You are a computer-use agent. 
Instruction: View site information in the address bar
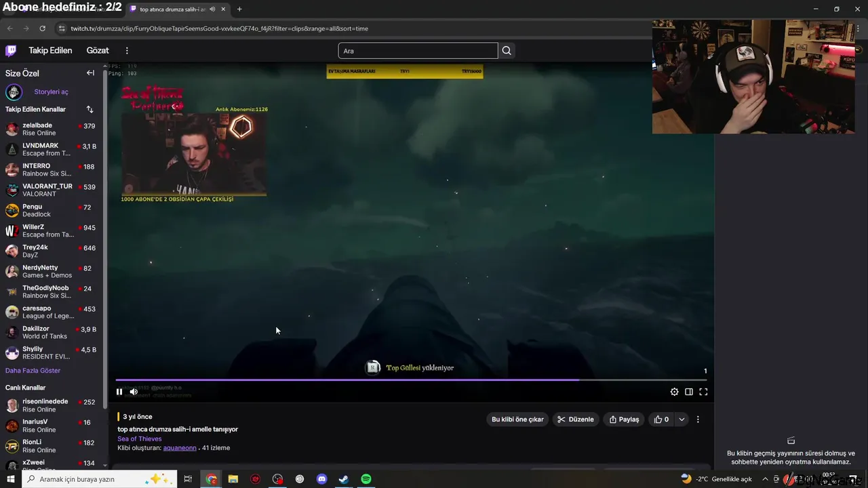[62, 28]
